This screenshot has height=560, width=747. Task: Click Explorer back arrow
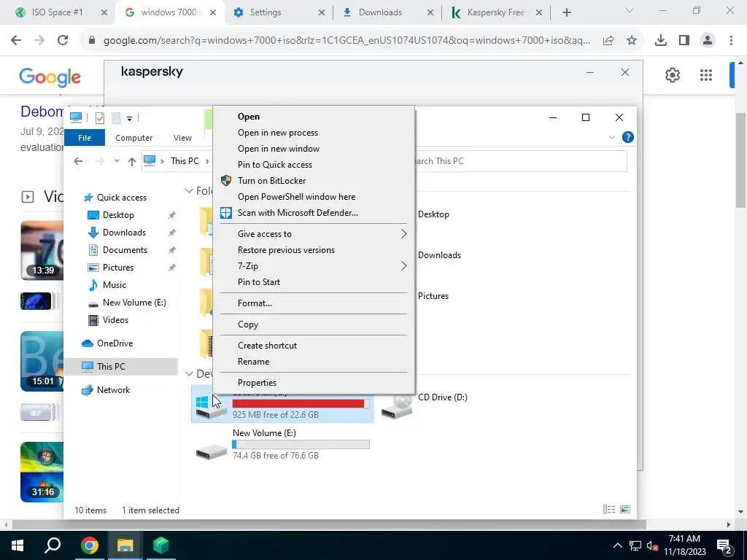tap(78, 161)
